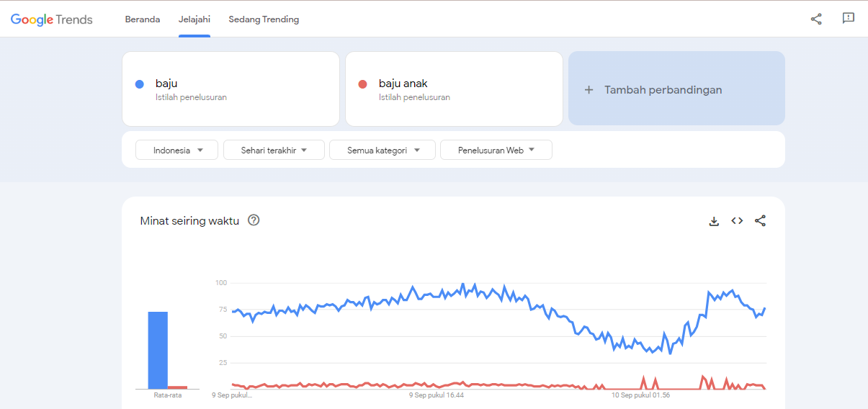Click the red dot for baju anak
This screenshot has height=409, width=868.
(363, 84)
